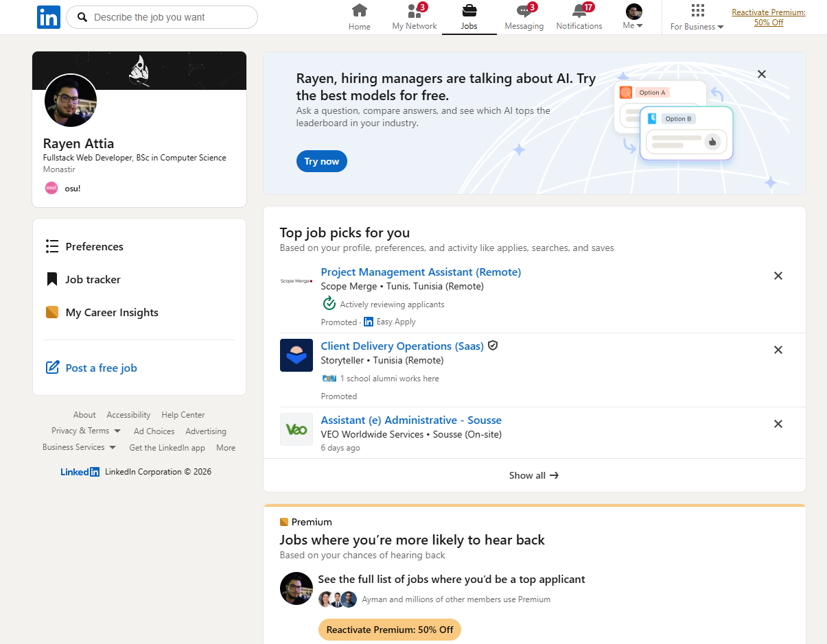The height and width of the screenshot is (644, 827).
Task: Click Reactivate Premium link in header
Action: [769, 17]
